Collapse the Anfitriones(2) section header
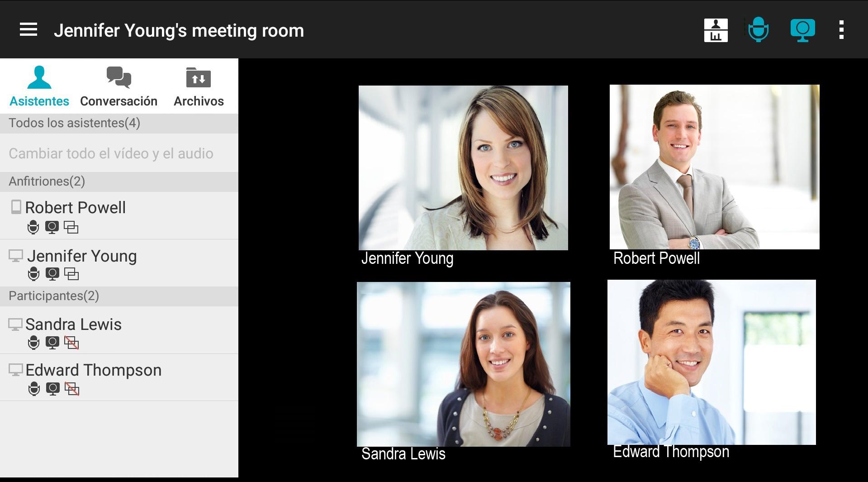Viewport: 868px width, 482px height. click(119, 181)
